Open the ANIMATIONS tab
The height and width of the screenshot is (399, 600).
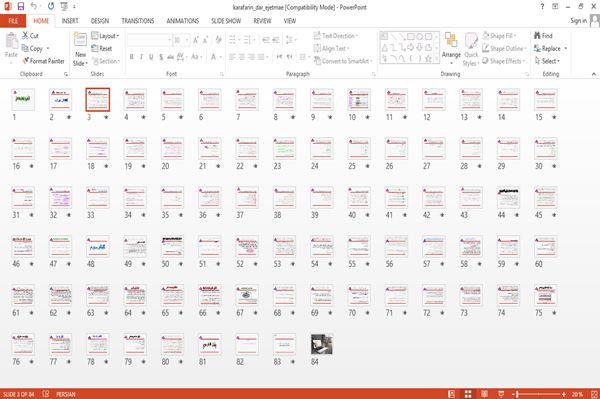coord(183,21)
